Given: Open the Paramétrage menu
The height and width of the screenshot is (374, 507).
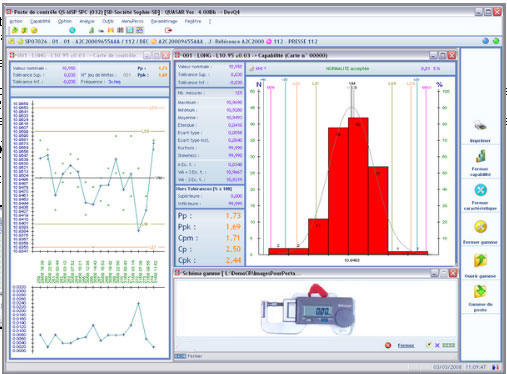Looking at the screenshot, I should coord(164,21).
